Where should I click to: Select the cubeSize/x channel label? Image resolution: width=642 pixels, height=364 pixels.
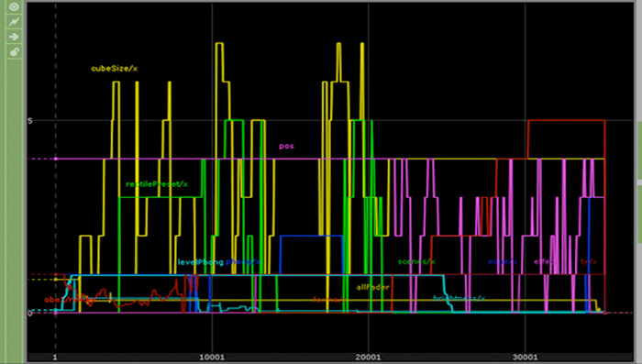[115, 69]
